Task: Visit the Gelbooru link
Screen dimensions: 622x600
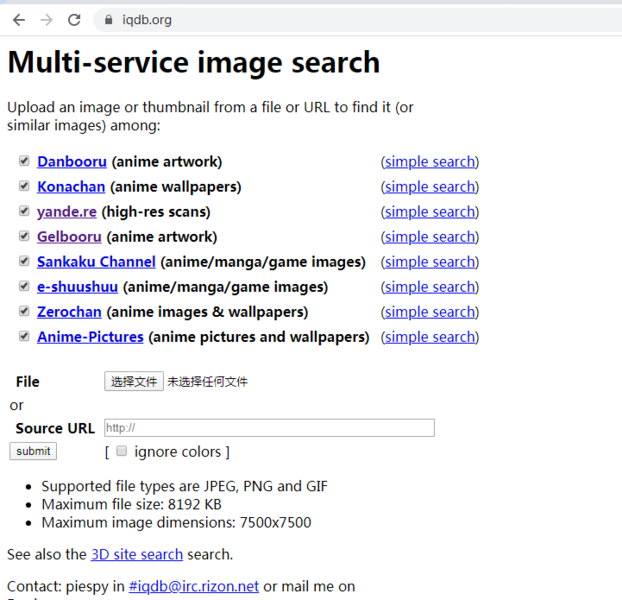Action: [x=69, y=236]
